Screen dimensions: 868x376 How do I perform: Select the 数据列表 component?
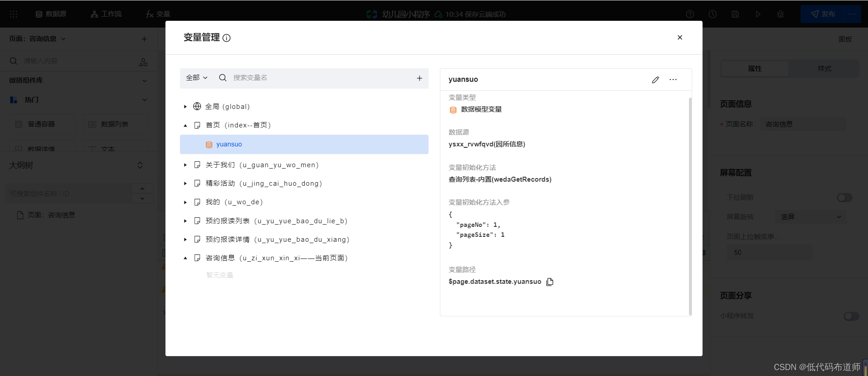(x=116, y=124)
